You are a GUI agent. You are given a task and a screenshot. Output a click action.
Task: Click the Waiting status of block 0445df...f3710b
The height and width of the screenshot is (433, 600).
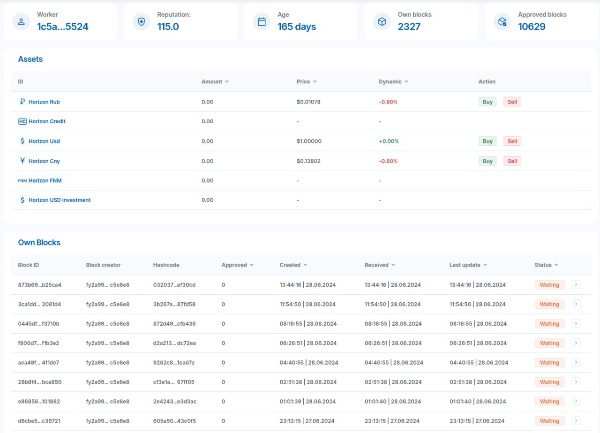pos(550,323)
